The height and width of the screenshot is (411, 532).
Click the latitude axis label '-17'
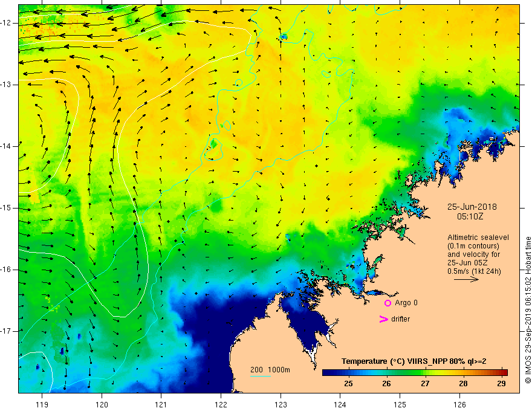tap(7, 331)
